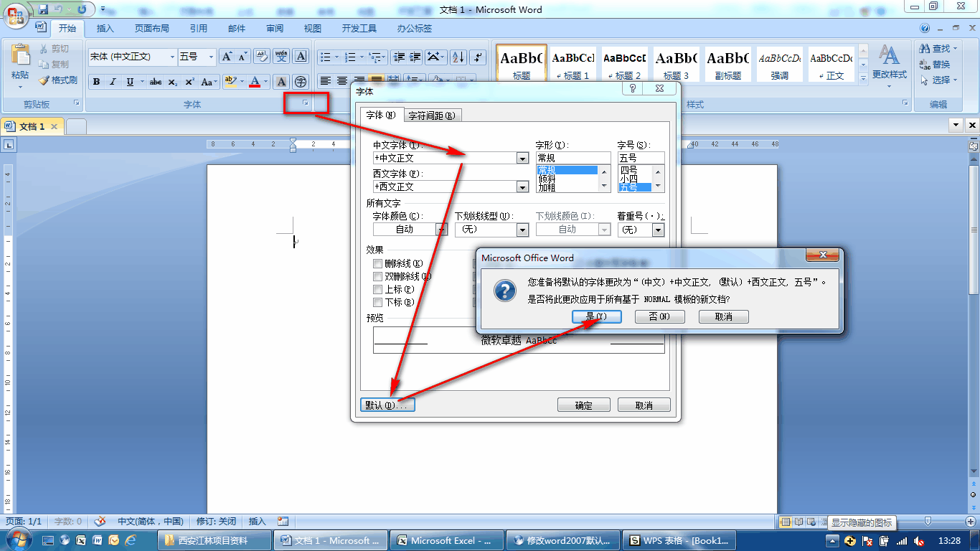This screenshot has height=551, width=980.
Task: Click the Shrink Font icon
Action: click(242, 57)
